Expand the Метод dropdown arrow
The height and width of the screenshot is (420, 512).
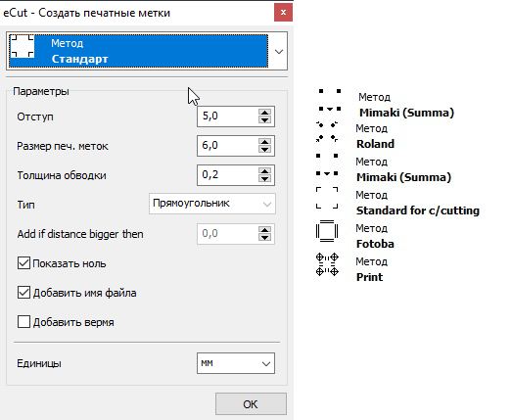[x=279, y=51]
